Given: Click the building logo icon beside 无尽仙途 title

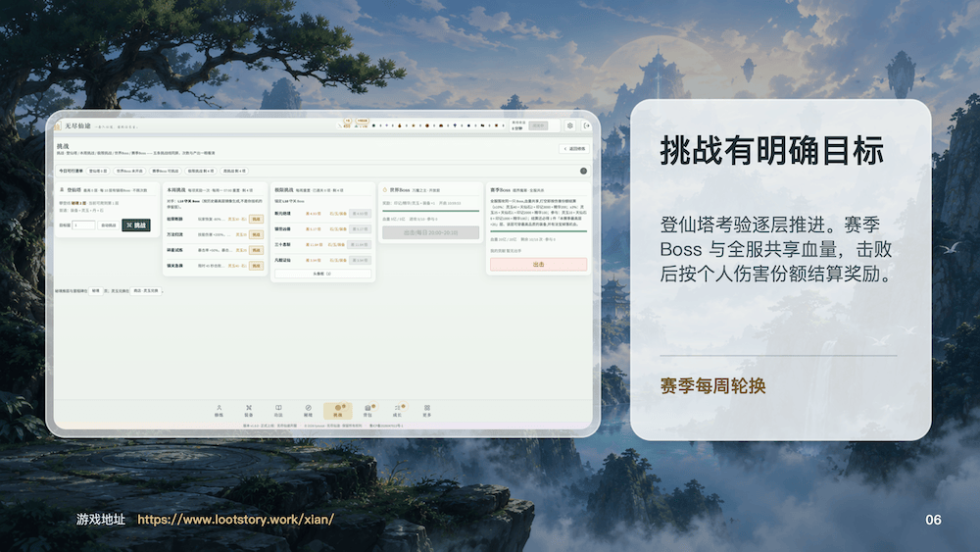Looking at the screenshot, I should pyautogui.click(x=58, y=125).
